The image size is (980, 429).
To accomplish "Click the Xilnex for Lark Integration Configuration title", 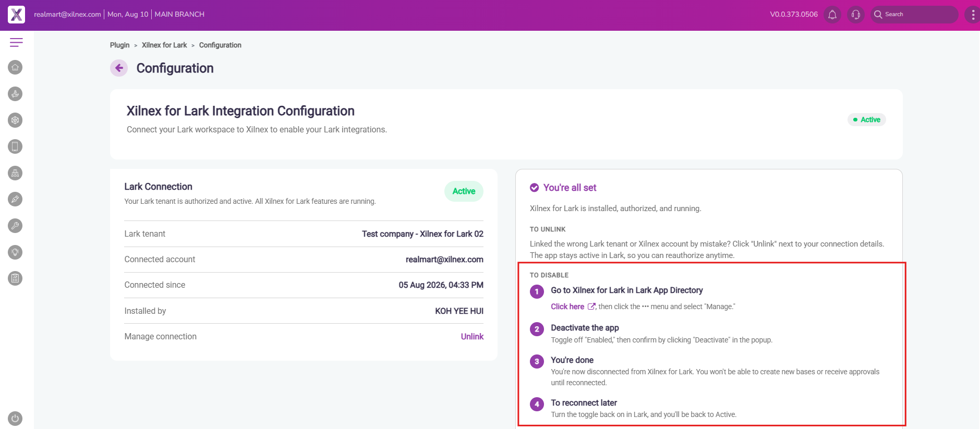I will pos(240,111).
